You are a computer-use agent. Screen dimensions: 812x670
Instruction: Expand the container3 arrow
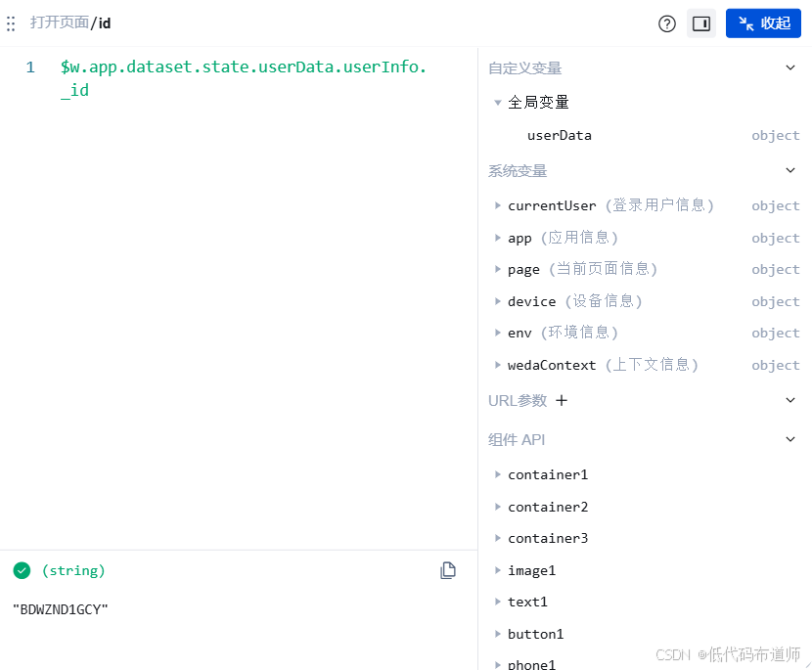click(x=498, y=539)
